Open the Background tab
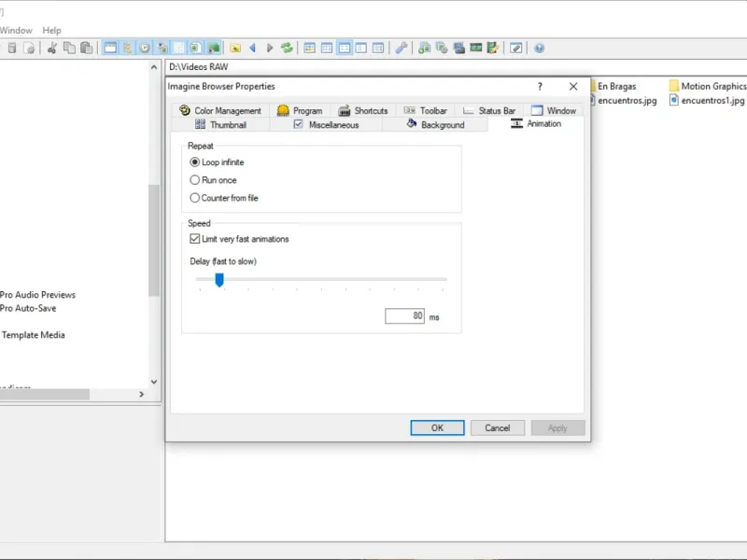Viewport: 747px width, 560px height. [x=435, y=125]
